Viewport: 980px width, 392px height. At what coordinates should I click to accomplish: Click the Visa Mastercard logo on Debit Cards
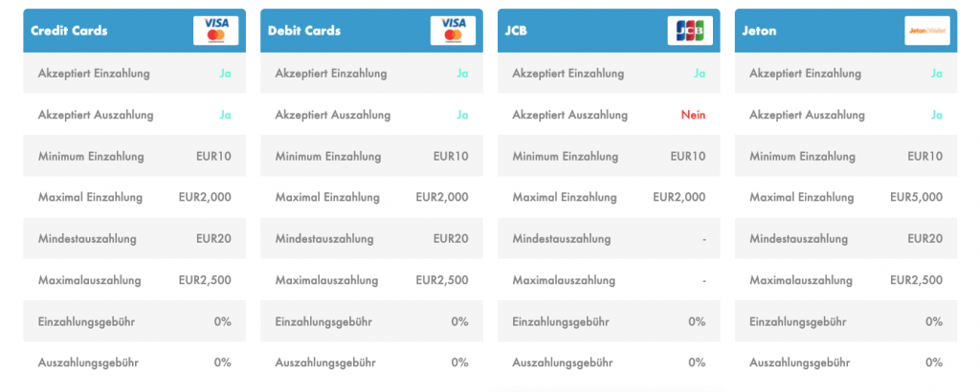453,31
